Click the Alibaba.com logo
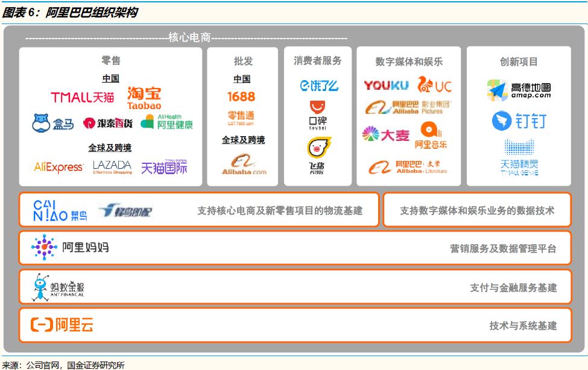Screen dimensions: 588x370 244,165
